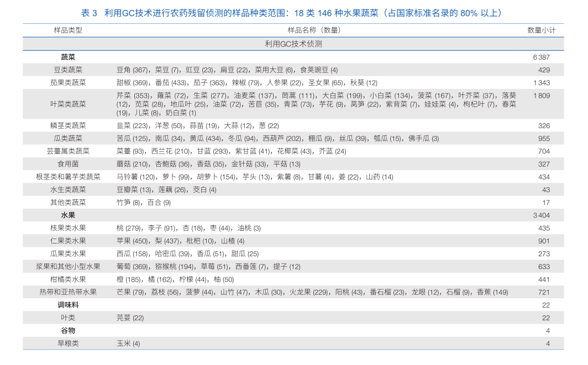Select the 谷物 category row

pyautogui.click(x=67, y=330)
